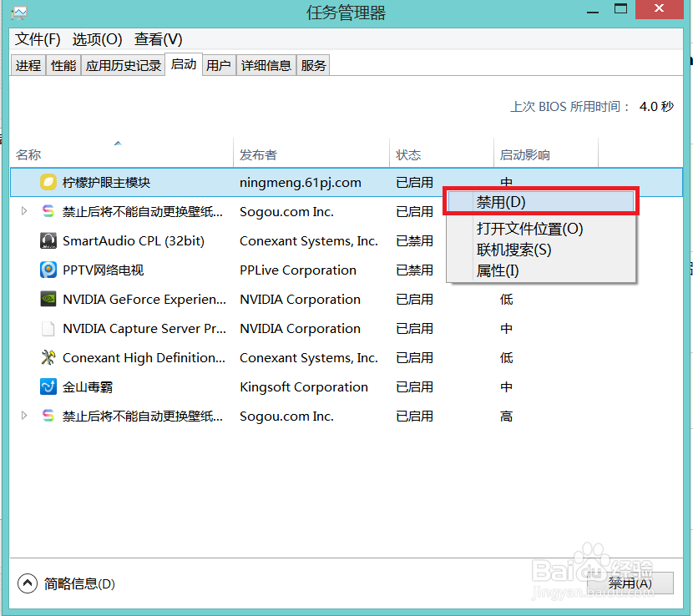
Task: Choose 打开文件位置(O) in context menu
Action: (x=541, y=229)
